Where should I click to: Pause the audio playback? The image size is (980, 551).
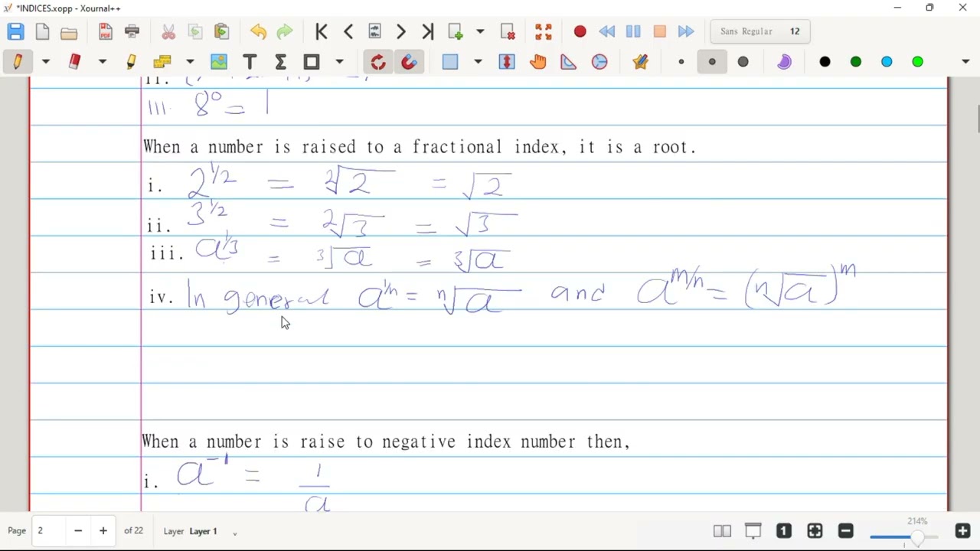[x=633, y=31]
